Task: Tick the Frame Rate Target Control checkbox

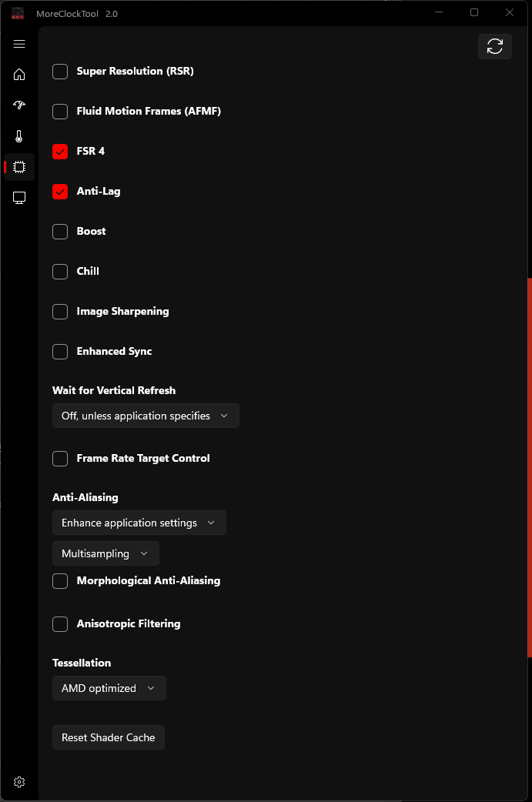Action: tap(60, 459)
